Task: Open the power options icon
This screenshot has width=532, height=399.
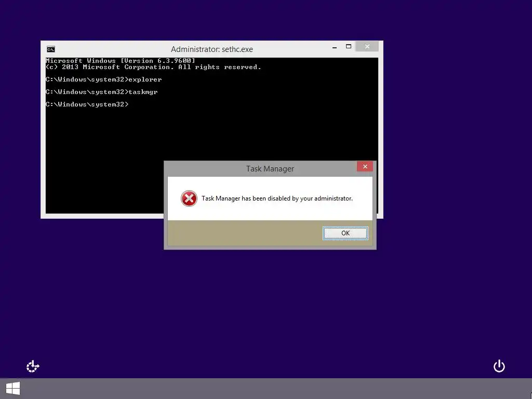Action: (499, 366)
